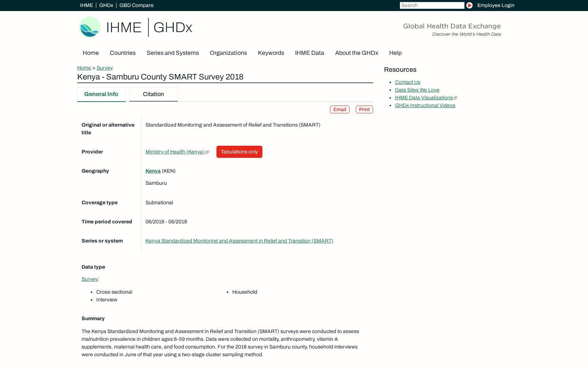Open Organizations menu item

228,53
